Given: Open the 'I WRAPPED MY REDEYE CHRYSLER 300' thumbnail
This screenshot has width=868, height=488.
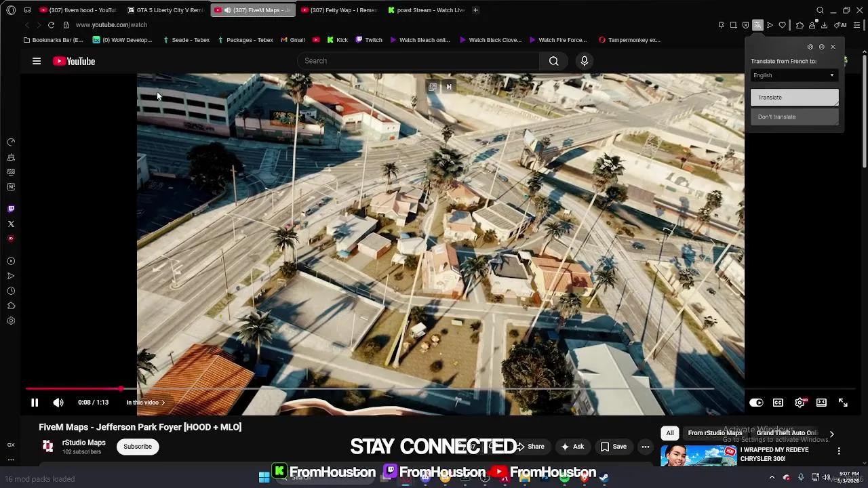Looking at the screenshot, I should click(698, 455).
